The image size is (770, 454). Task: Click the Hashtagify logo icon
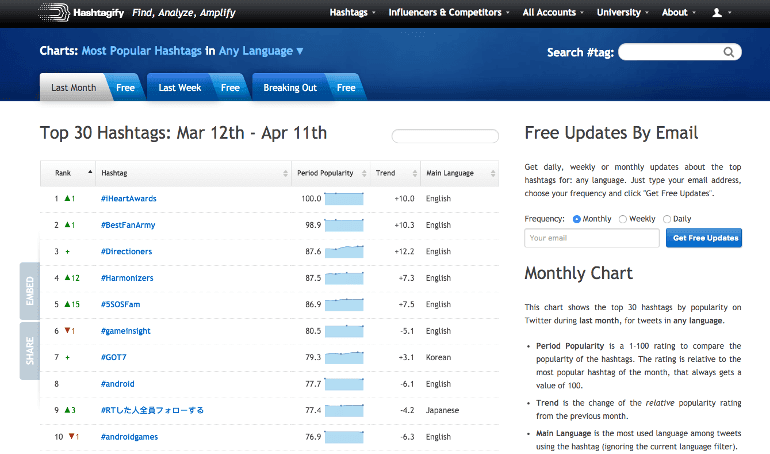(54, 12)
